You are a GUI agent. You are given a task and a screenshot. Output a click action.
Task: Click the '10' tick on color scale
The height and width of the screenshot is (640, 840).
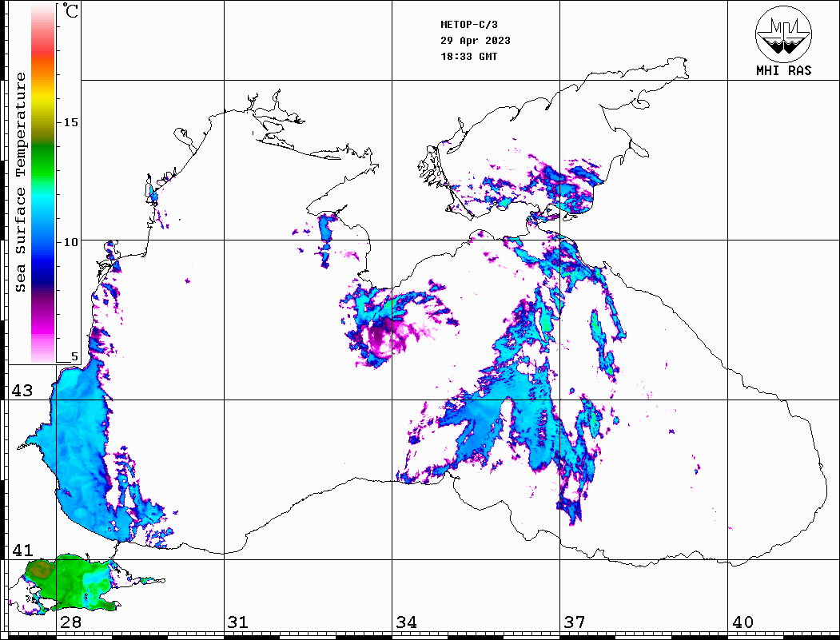pyautogui.click(x=70, y=242)
